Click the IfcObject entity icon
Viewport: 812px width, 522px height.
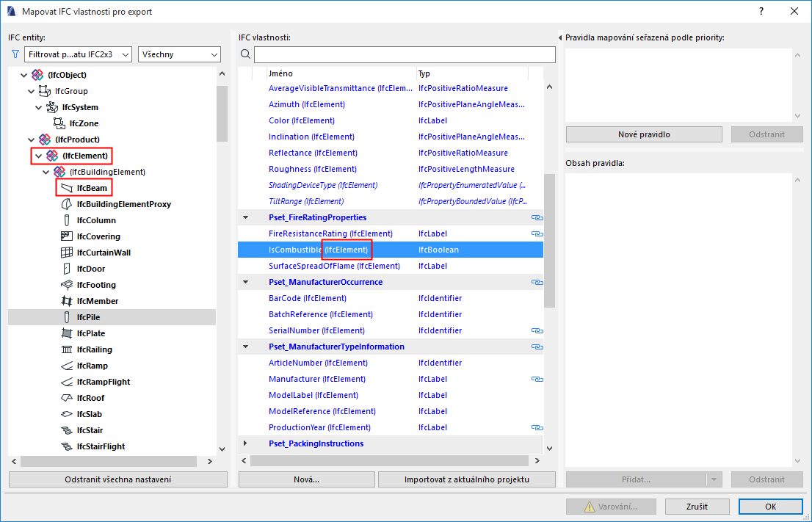pyautogui.click(x=37, y=75)
